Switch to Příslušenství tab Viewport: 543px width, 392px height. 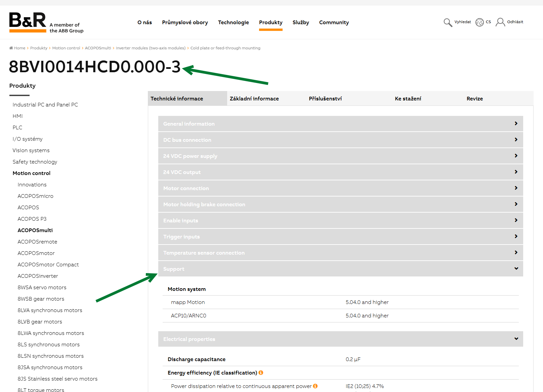click(x=325, y=98)
